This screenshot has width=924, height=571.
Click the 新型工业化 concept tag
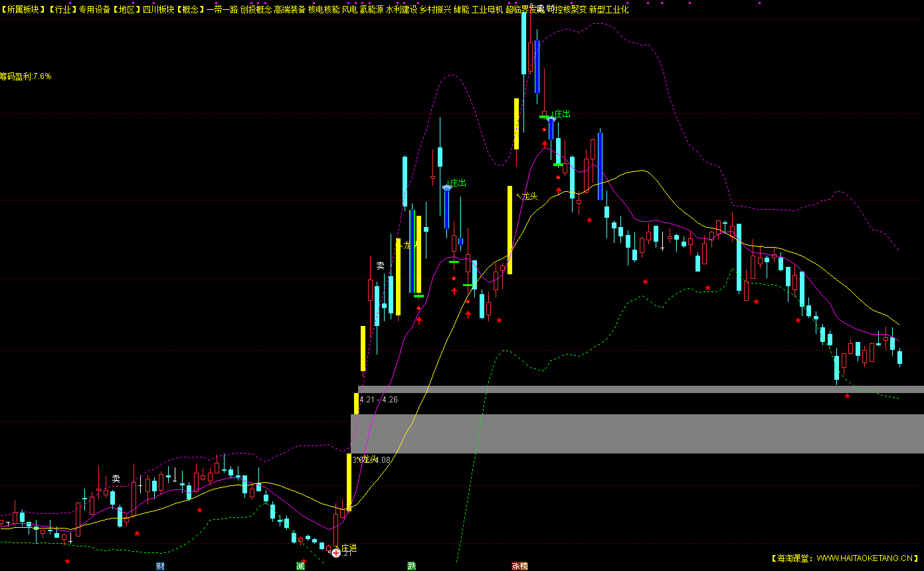coord(608,9)
